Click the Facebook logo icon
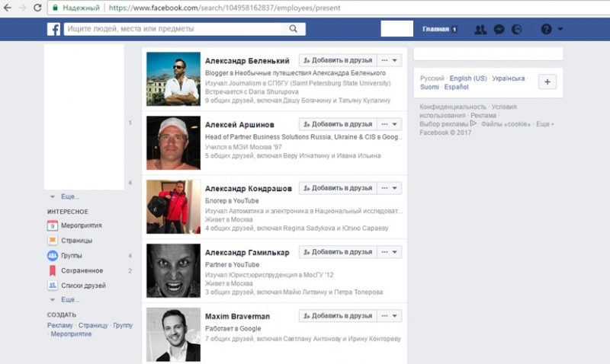Viewport: 610px width, 364px height. point(53,29)
